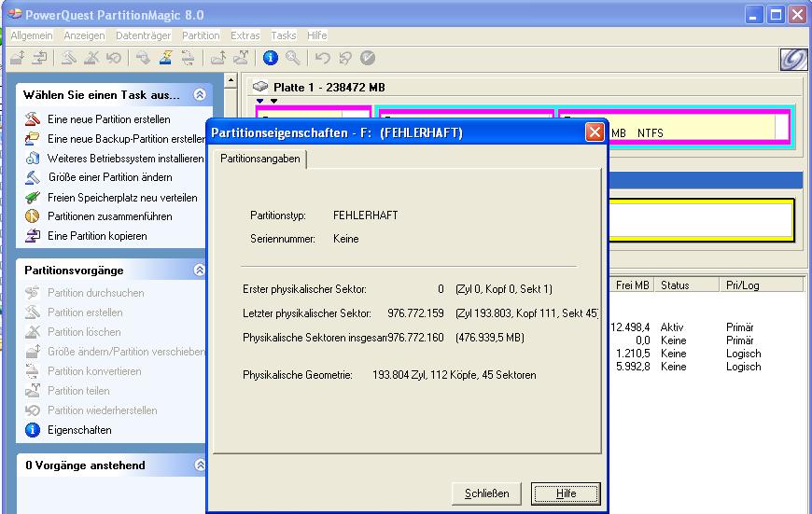Click the Schließen button
812x514 pixels.
(486, 493)
